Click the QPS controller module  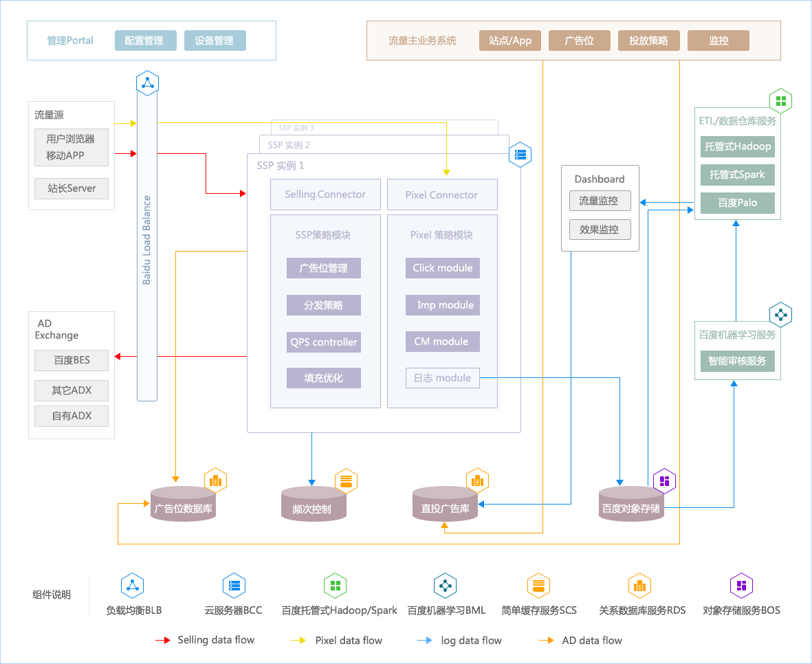click(x=324, y=342)
